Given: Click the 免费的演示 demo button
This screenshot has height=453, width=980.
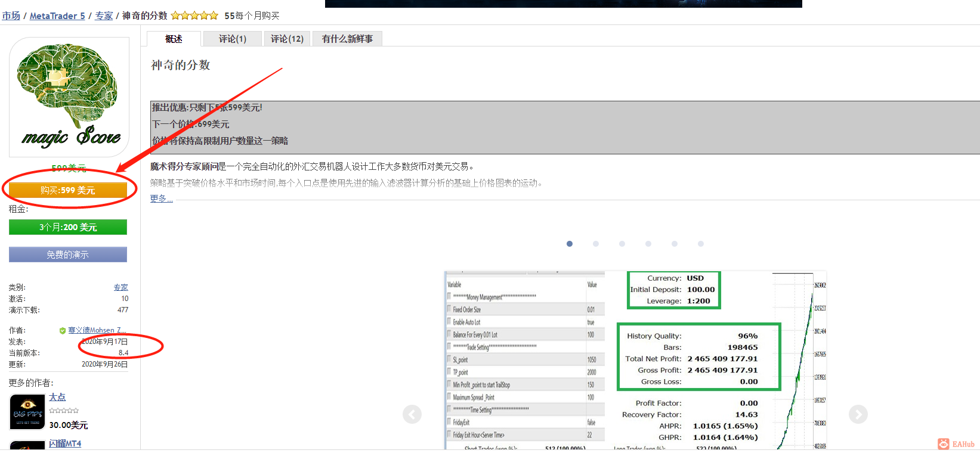Looking at the screenshot, I should pyautogui.click(x=68, y=255).
